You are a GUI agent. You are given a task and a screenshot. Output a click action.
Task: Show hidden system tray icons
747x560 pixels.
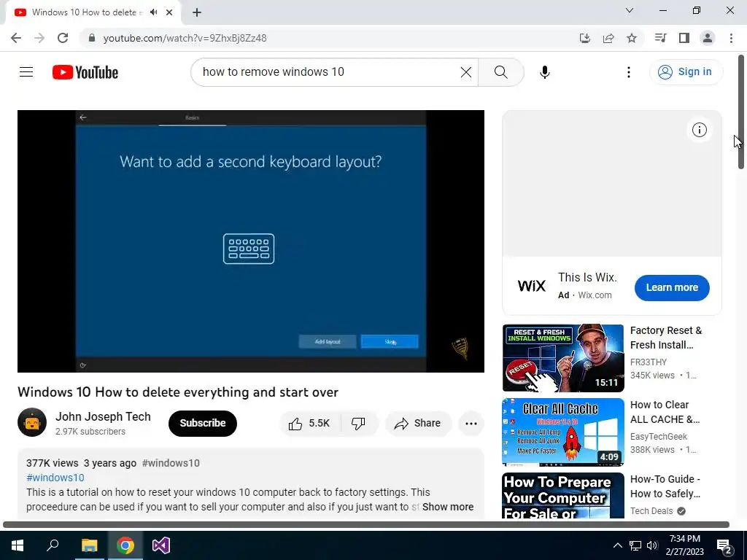pos(617,545)
